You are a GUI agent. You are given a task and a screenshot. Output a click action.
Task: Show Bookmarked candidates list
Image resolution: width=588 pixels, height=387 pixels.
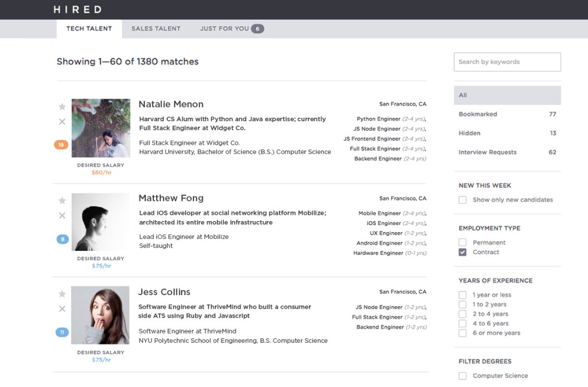point(506,114)
